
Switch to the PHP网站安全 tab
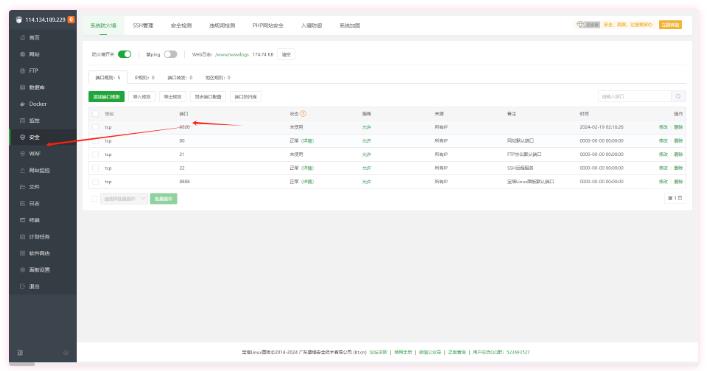point(268,26)
